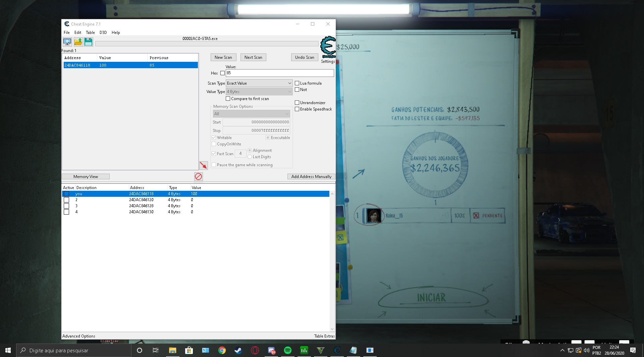Select entry 3 at address 24DAC846128
Screen dimensions: 644x357
click(x=196, y=206)
